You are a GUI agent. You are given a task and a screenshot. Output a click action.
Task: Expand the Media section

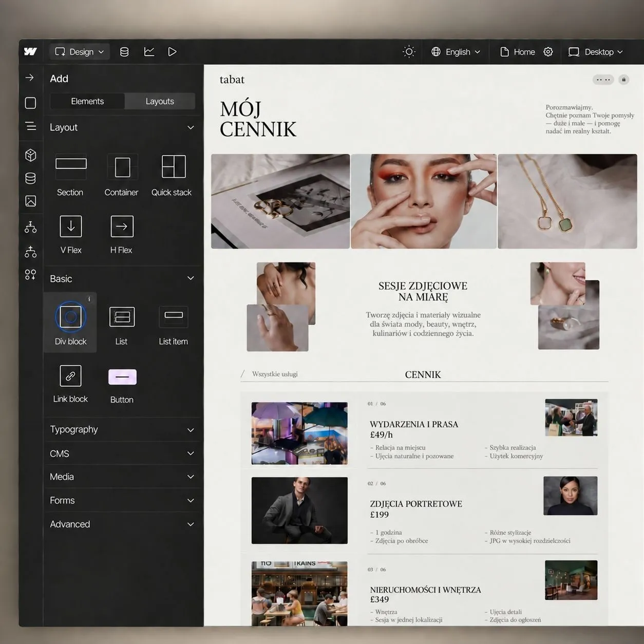click(122, 477)
